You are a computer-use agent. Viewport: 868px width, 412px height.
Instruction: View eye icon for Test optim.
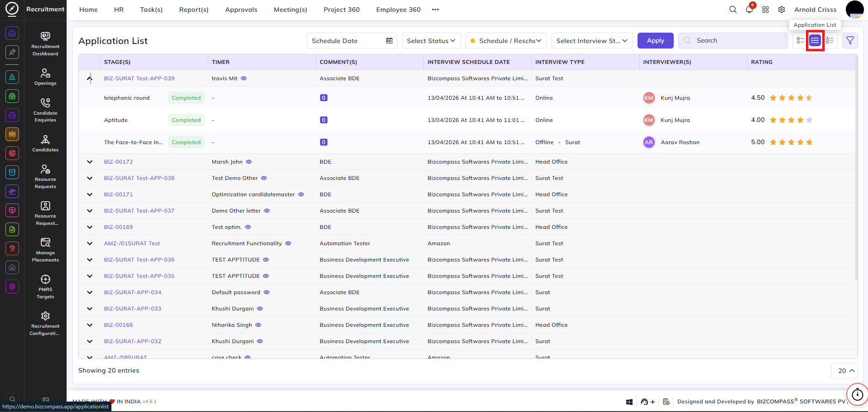point(248,227)
